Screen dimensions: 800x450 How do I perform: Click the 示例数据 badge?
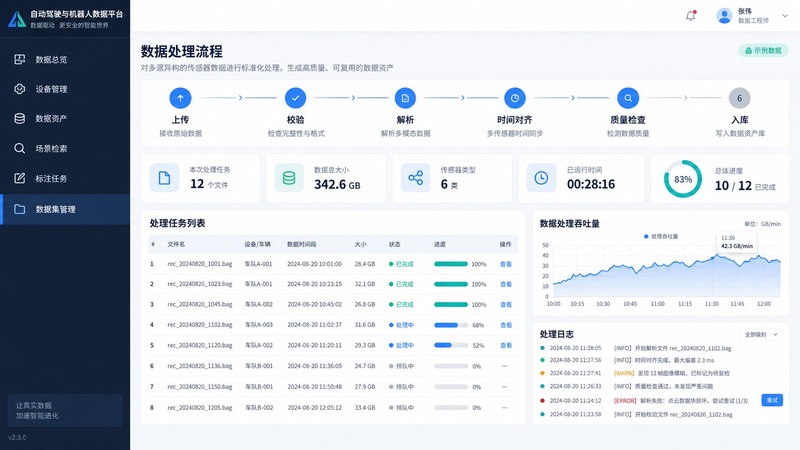[x=763, y=51]
